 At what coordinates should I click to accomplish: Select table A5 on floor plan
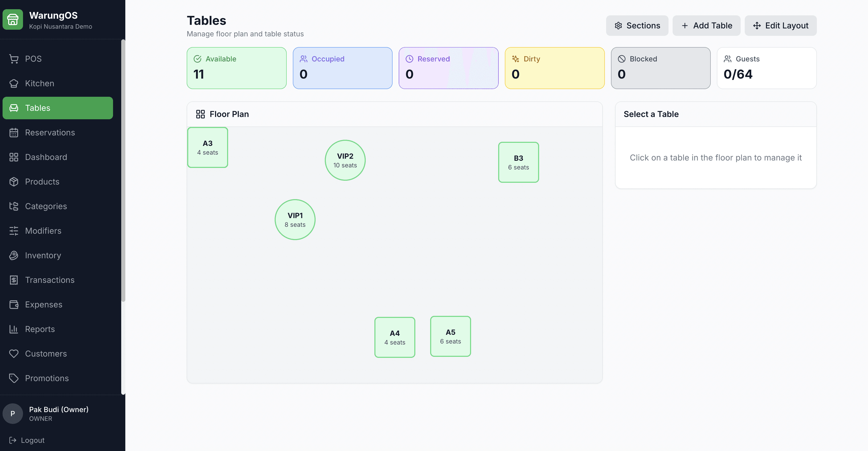click(x=450, y=336)
